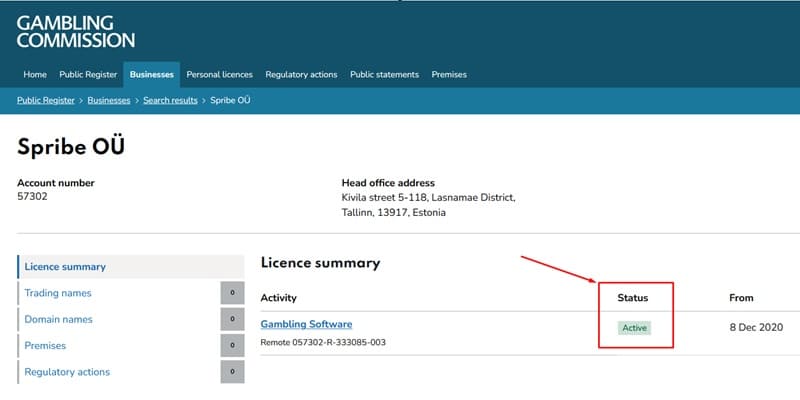This screenshot has width=800, height=400.
Task: Click the Domain names count badge
Action: click(232, 319)
